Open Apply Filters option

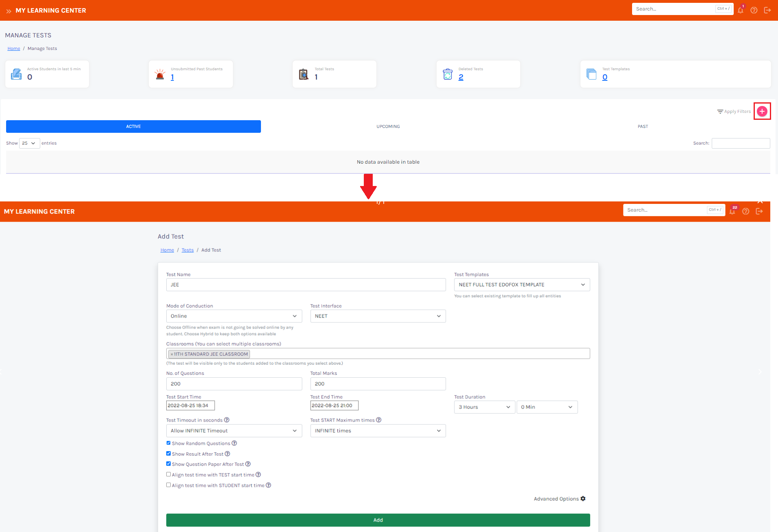pyautogui.click(x=734, y=112)
